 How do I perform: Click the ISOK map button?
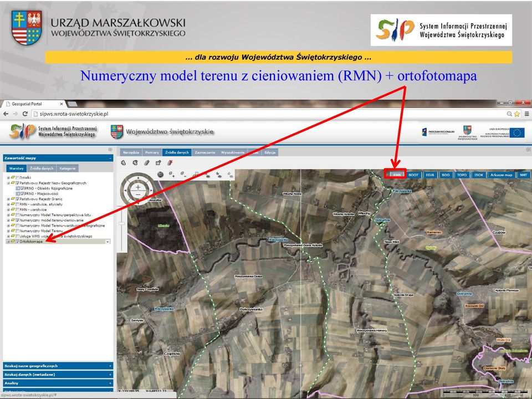click(478, 175)
